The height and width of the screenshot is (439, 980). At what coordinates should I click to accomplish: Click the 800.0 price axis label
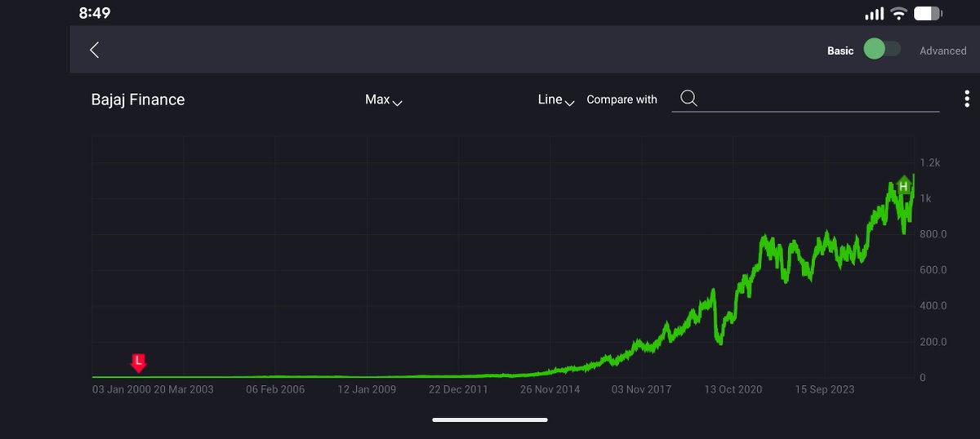(x=933, y=234)
